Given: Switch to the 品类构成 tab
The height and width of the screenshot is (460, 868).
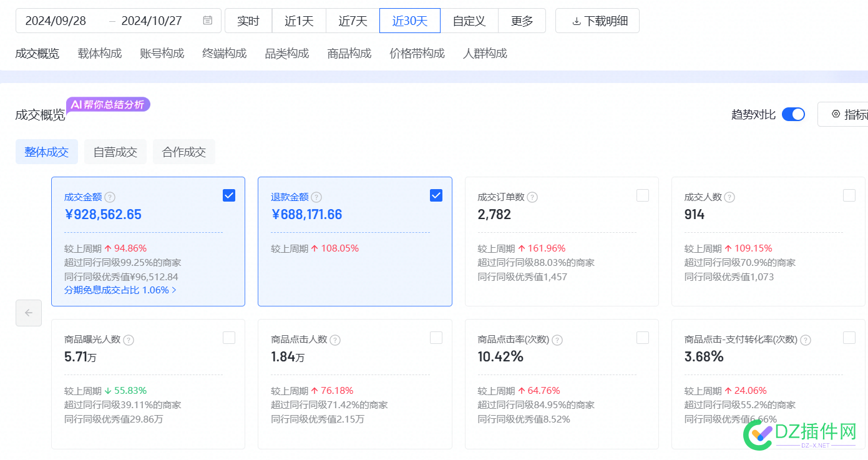Looking at the screenshot, I should click(287, 54).
